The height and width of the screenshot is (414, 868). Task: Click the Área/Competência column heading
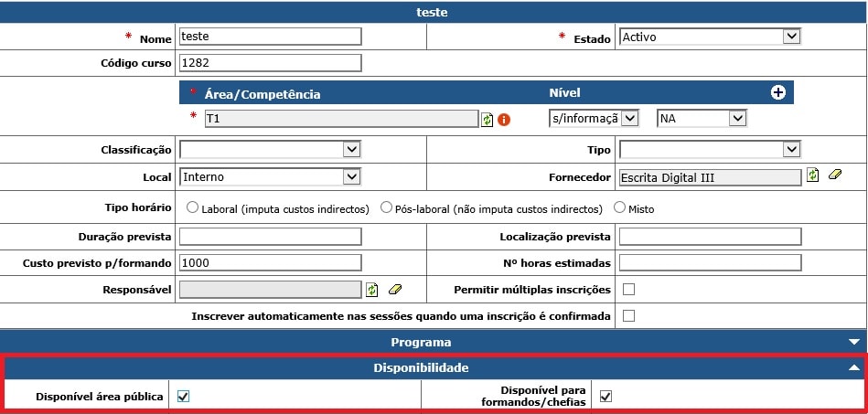point(263,94)
